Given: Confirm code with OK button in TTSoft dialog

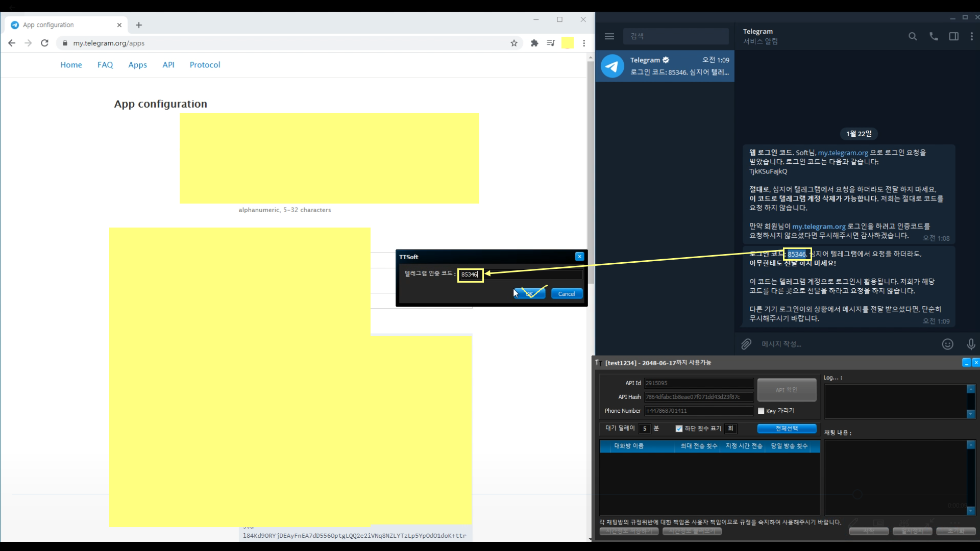Looking at the screenshot, I should click(x=529, y=294).
